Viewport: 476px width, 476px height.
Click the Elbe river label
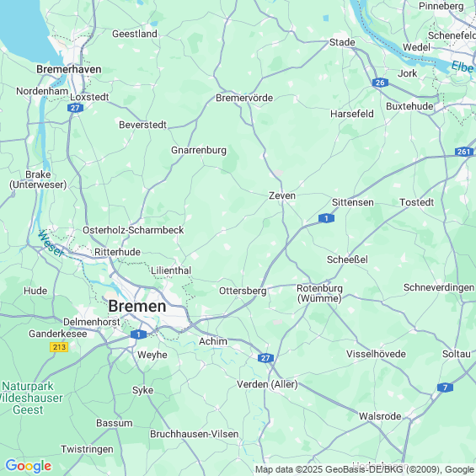pos(462,67)
